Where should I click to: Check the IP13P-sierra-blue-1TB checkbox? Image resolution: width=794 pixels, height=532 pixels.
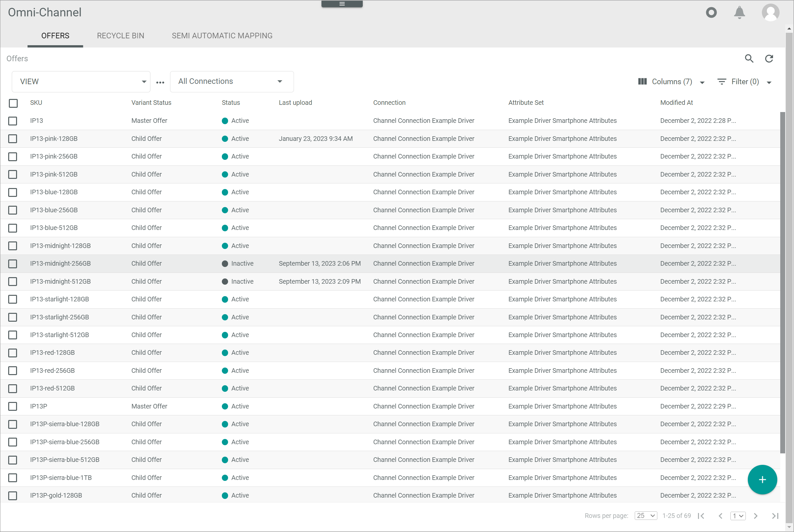(12, 478)
